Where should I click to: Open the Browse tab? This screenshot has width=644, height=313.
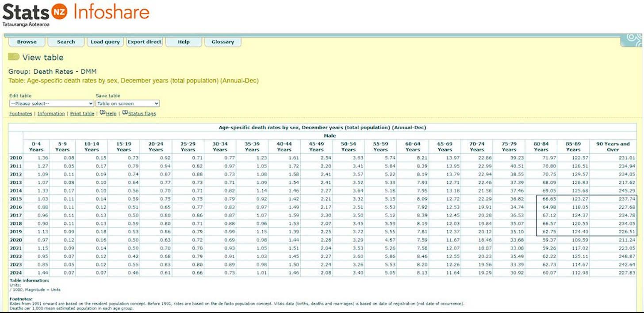(x=27, y=42)
